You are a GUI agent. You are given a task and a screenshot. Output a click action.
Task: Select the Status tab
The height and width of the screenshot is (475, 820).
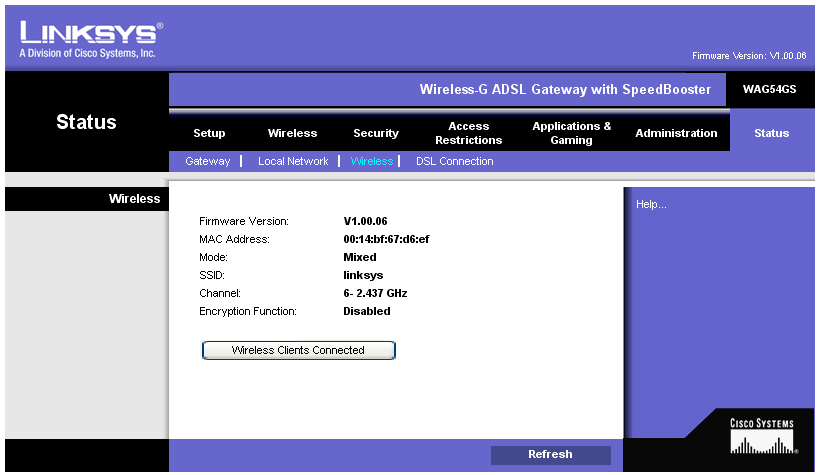771,133
